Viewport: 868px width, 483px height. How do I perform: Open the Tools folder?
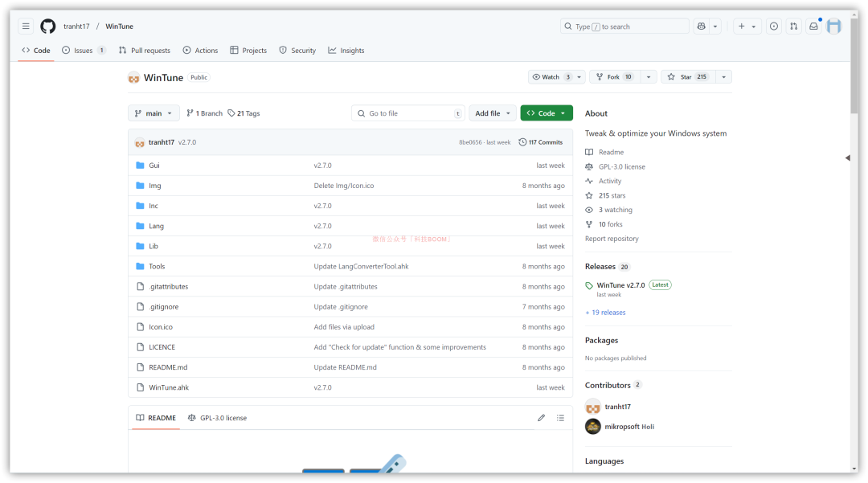tap(157, 267)
